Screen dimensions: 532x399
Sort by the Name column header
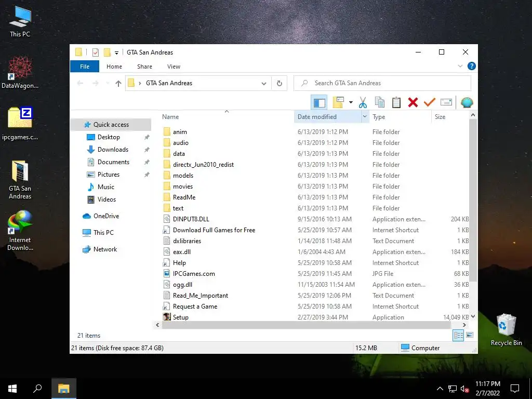[x=170, y=117]
